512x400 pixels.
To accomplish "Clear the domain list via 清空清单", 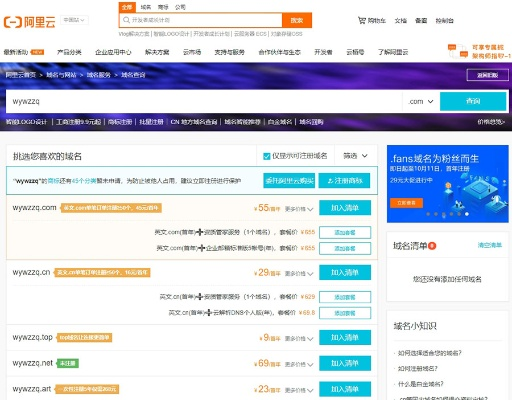I will coord(490,245).
